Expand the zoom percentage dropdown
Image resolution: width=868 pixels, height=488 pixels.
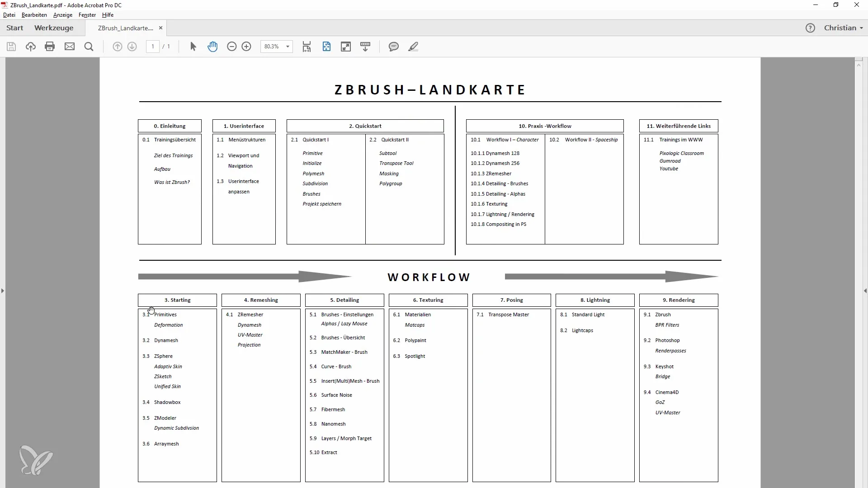click(x=288, y=47)
